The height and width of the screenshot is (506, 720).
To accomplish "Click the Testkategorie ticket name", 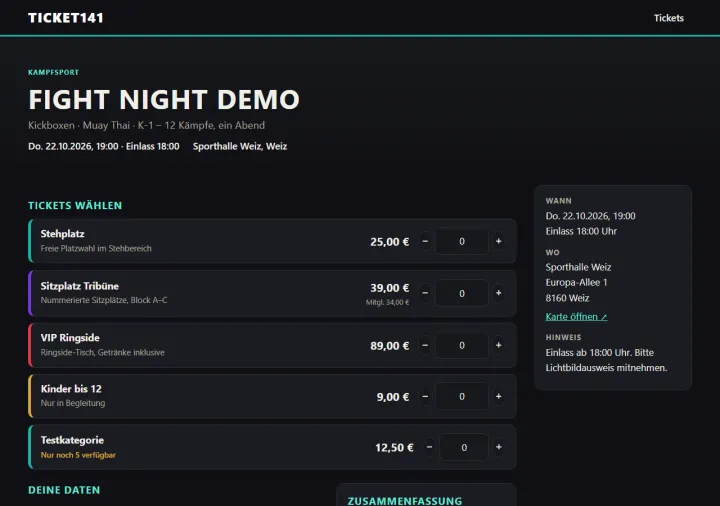I will pos(72,440).
